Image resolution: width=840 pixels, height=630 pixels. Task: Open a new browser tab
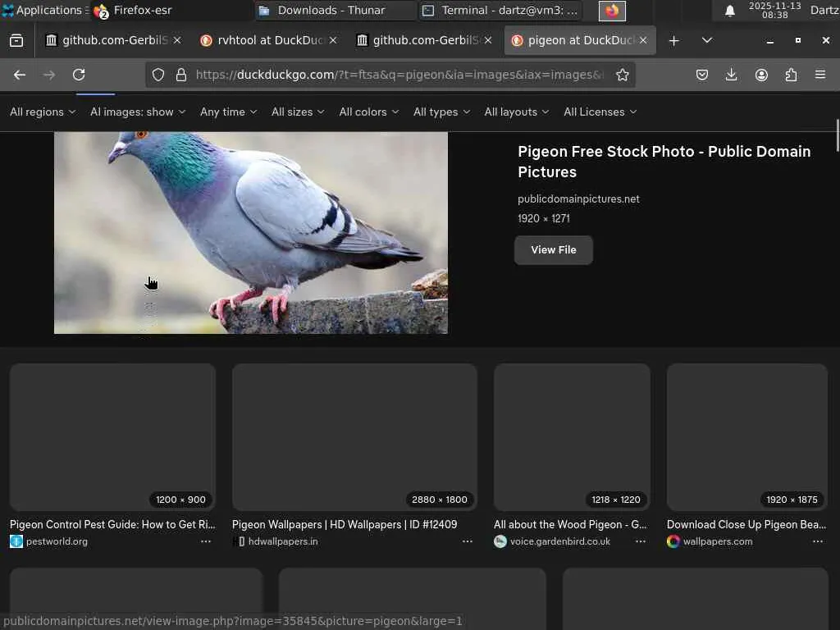[673, 40]
